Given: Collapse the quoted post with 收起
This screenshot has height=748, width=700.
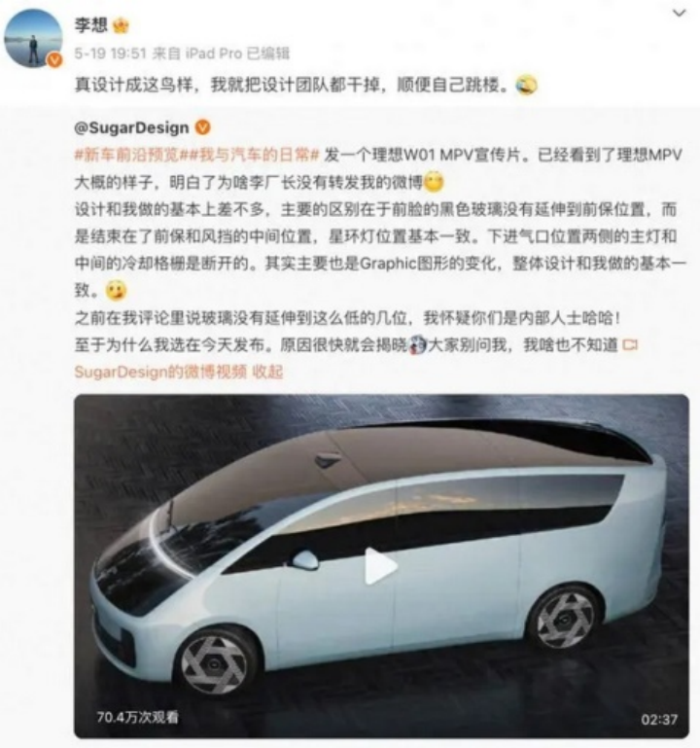Looking at the screenshot, I should click(267, 372).
